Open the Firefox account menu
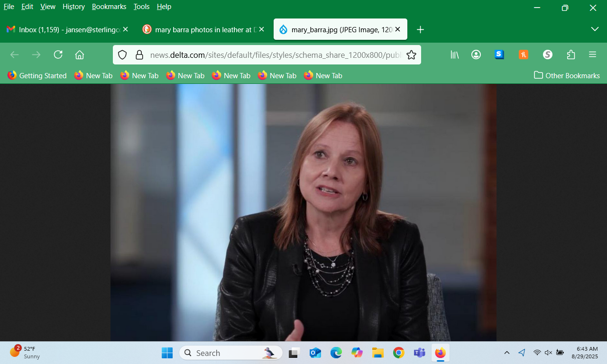Image resolution: width=607 pixels, height=364 pixels. (x=476, y=55)
